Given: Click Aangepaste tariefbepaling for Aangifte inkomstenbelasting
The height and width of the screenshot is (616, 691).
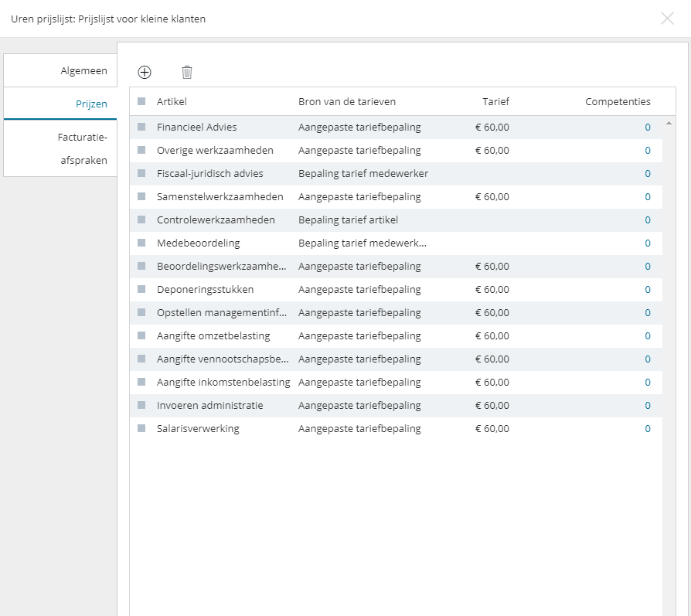Looking at the screenshot, I should coord(359,382).
